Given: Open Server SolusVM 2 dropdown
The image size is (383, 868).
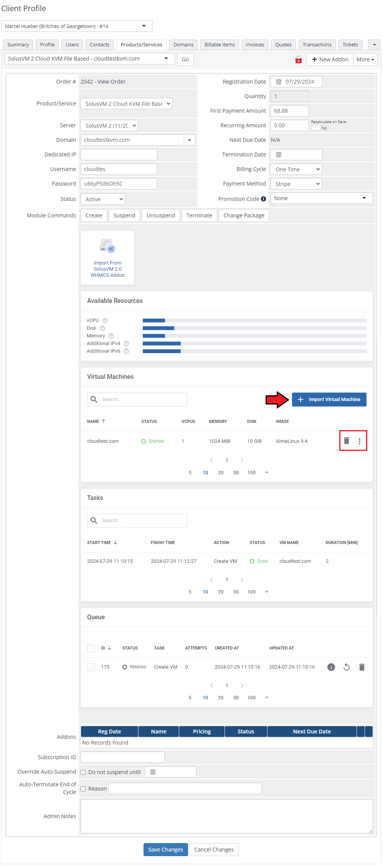Looking at the screenshot, I should click(x=109, y=125).
